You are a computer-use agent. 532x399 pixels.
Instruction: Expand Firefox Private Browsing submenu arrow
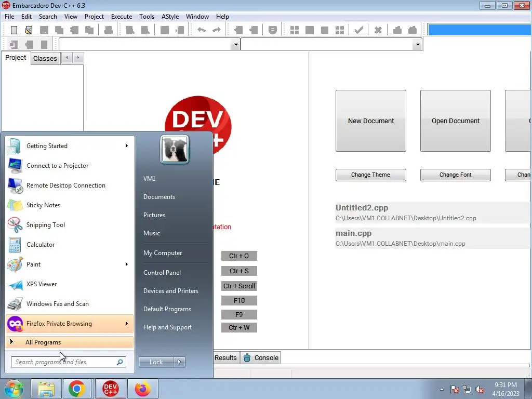(127, 323)
